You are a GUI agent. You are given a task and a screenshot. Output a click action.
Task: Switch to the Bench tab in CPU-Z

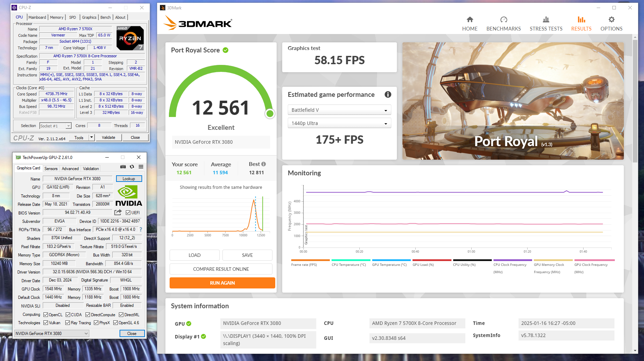[105, 17]
